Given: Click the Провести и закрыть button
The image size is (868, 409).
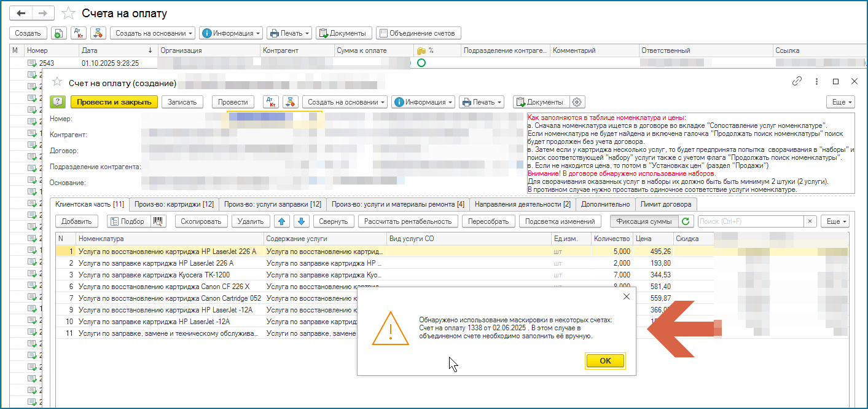Looking at the screenshot, I should pos(114,102).
